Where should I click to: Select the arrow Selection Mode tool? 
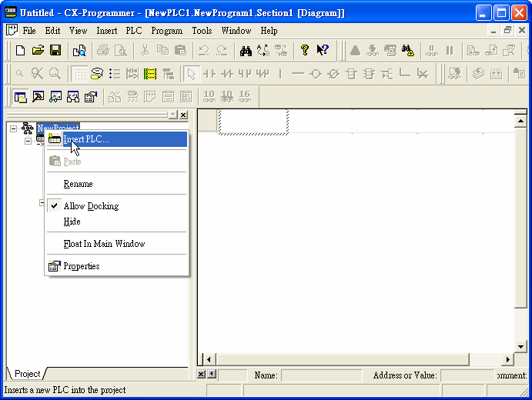(x=192, y=74)
